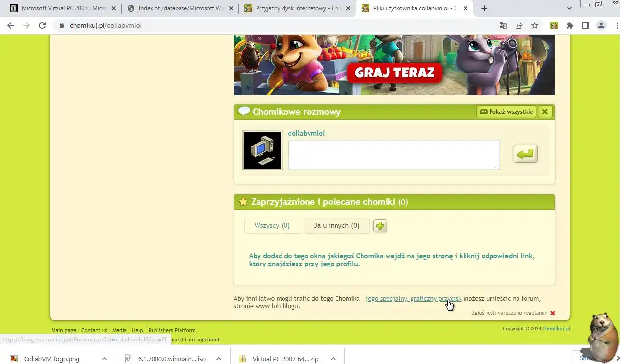Image resolution: width=620 pixels, height=364 pixels.
Task: Expand options for the winmain iso download
Action: point(219,359)
